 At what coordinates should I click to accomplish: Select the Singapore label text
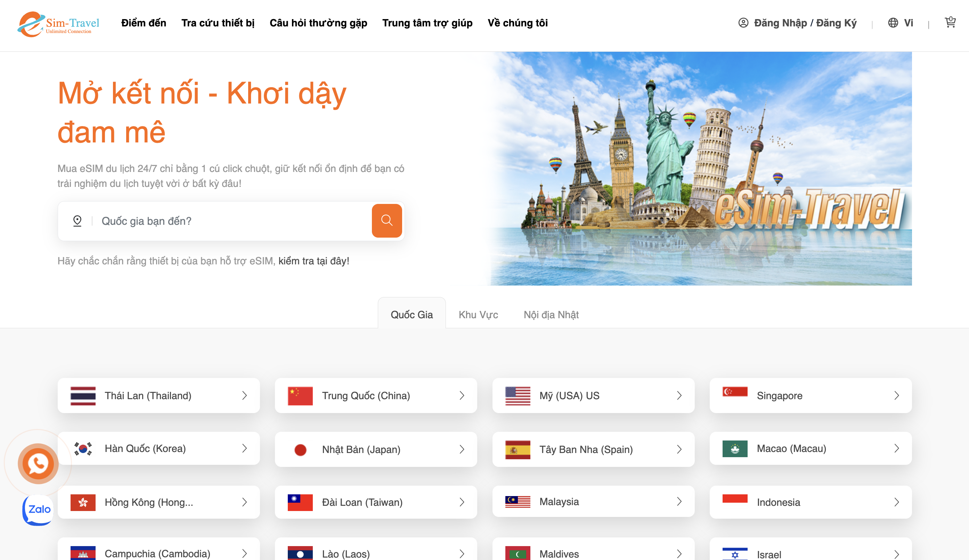pyautogui.click(x=780, y=396)
